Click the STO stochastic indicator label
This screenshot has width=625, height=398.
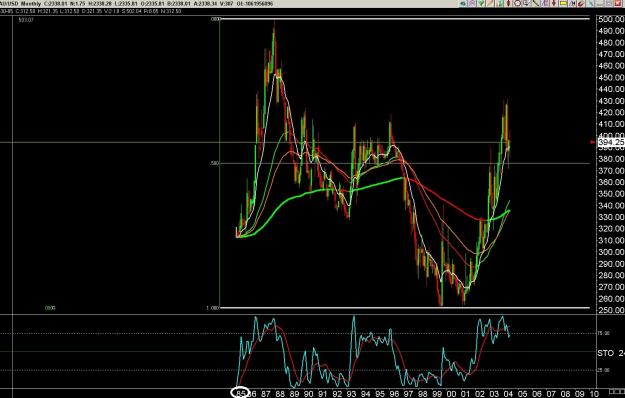coord(605,353)
